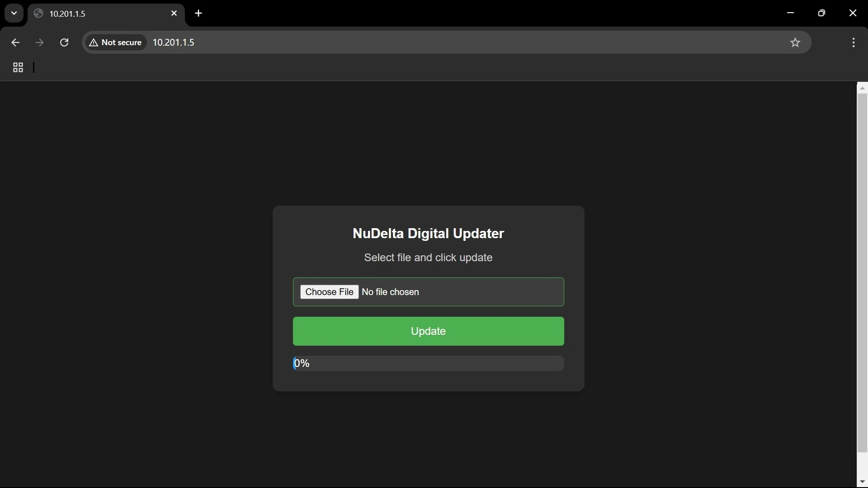868x488 pixels.
Task: Reload the 10.201.1.5 page
Action: pos(64,42)
